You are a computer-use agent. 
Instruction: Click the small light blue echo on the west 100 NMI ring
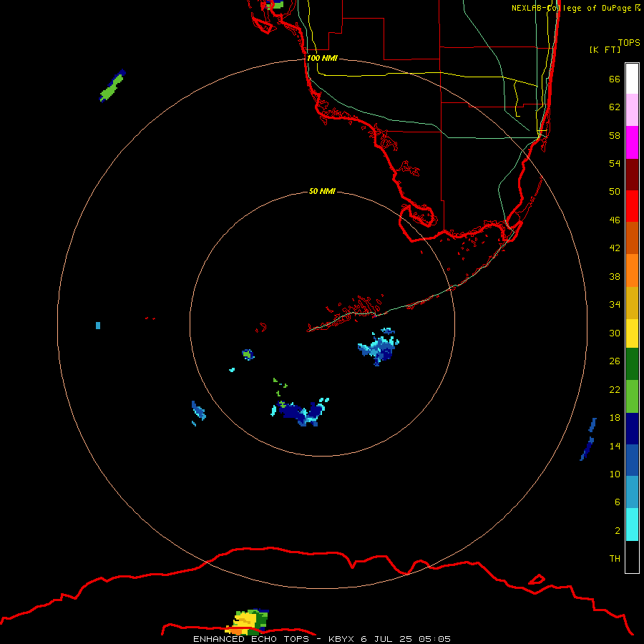[x=98, y=326]
